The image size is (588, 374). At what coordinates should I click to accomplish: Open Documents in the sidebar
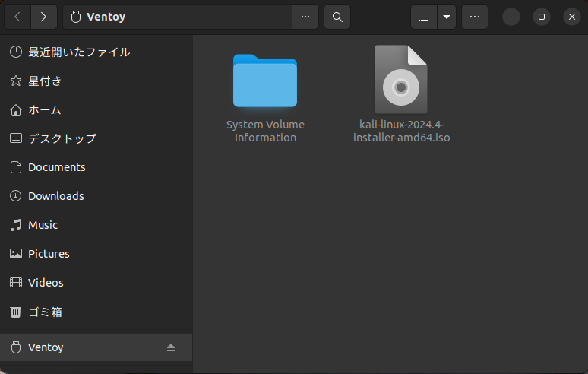pos(96,167)
